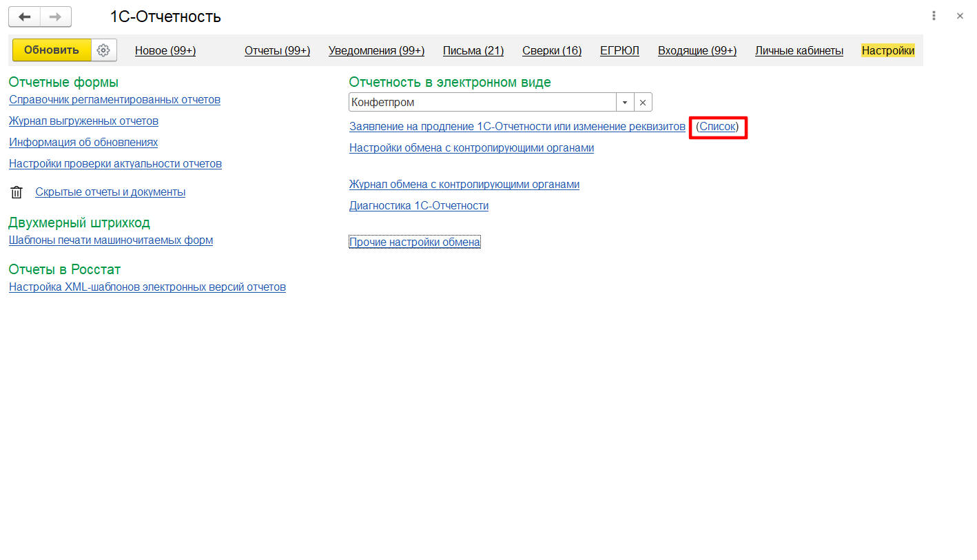Viewport: 977px width, 560px height.
Task: Expand the organization dropdown list
Action: (625, 102)
